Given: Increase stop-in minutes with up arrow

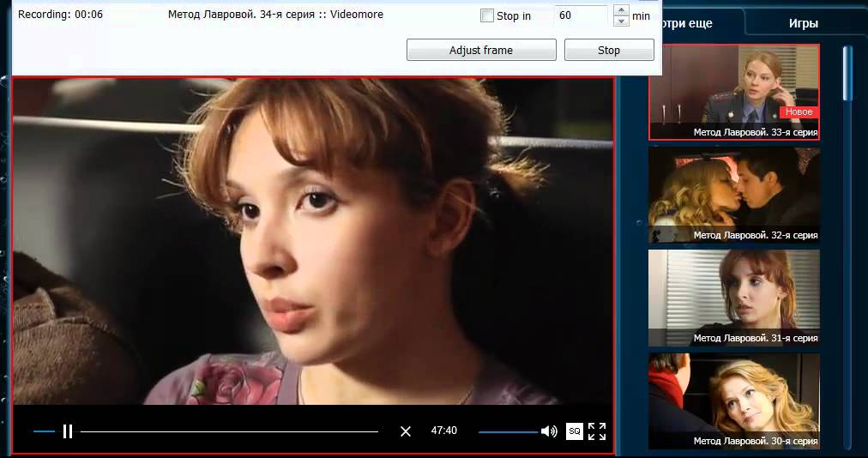Looking at the screenshot, I should 621,10.
